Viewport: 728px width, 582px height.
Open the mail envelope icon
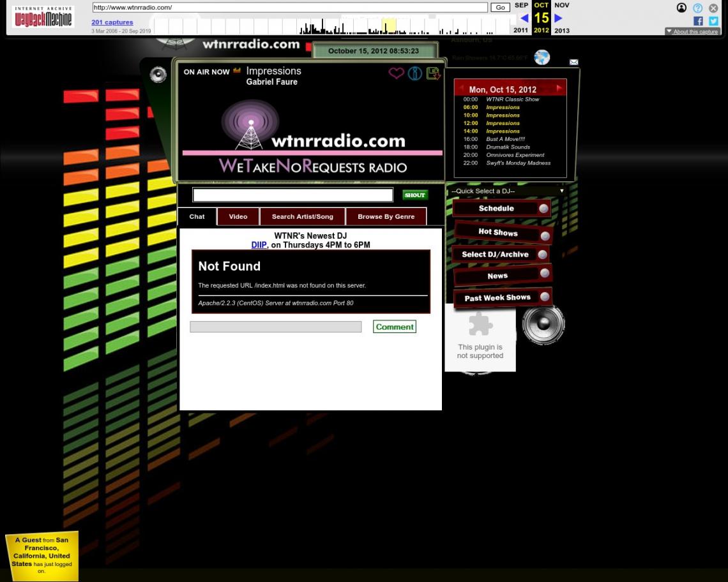(x=574, y=62)
